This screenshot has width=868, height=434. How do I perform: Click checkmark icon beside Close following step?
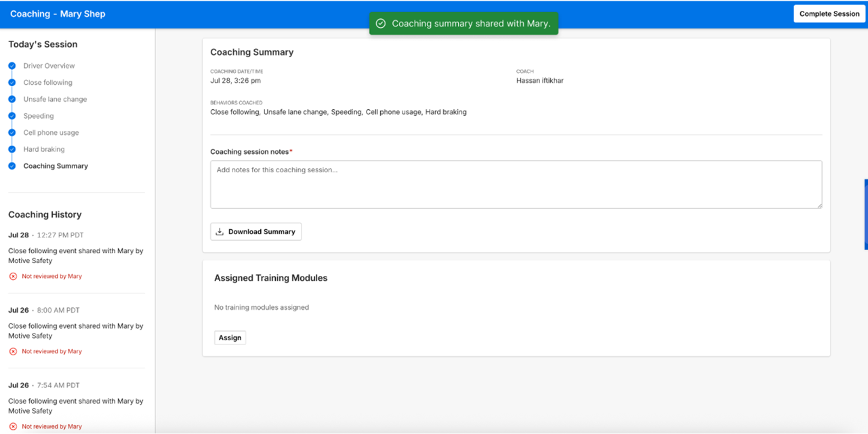tap(12, 83)
